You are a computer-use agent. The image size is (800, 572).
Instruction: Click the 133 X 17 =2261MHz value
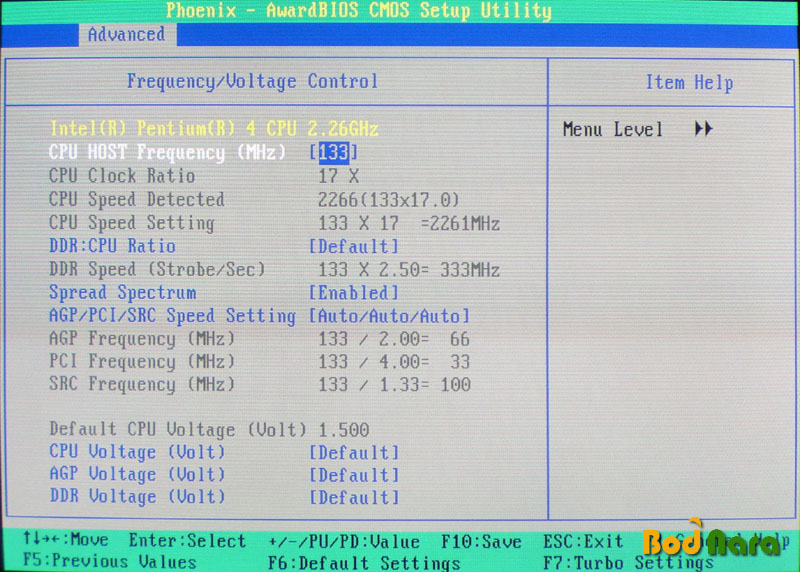point(409,223)
